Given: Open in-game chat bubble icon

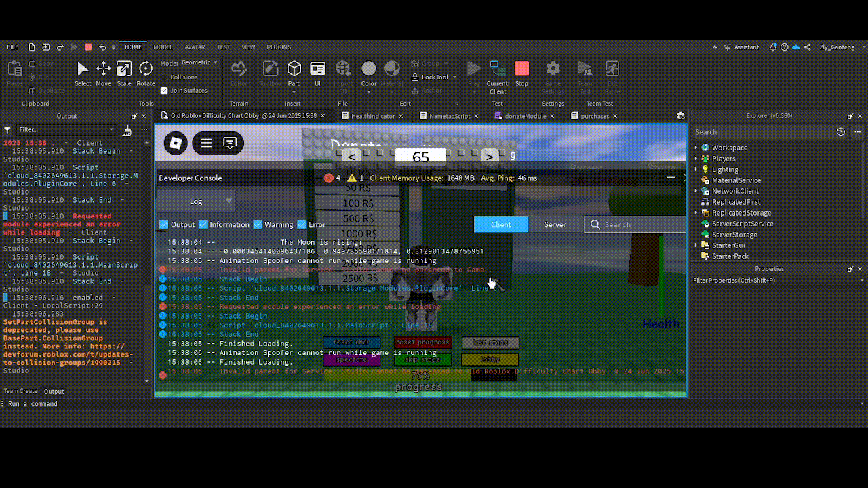Looking at the screenshot, I should point(230,143).
